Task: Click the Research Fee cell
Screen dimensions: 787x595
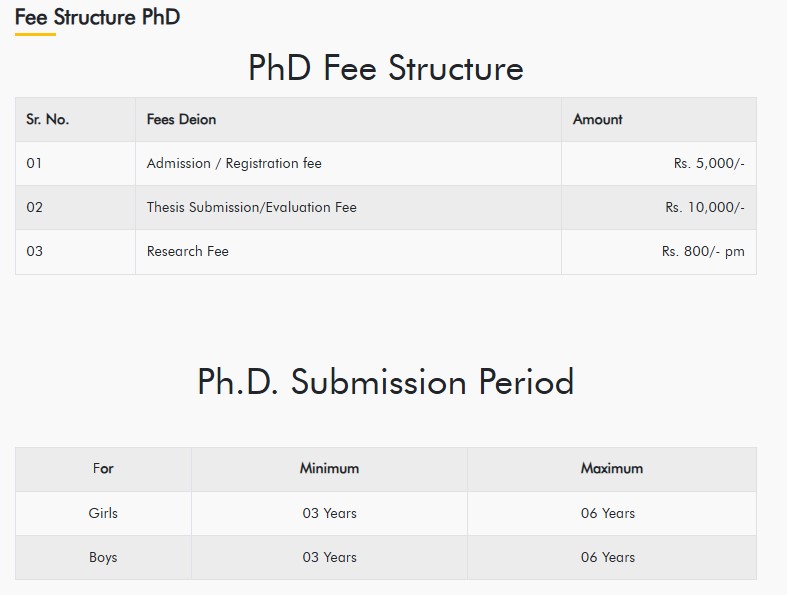Action: click(187, 251)
